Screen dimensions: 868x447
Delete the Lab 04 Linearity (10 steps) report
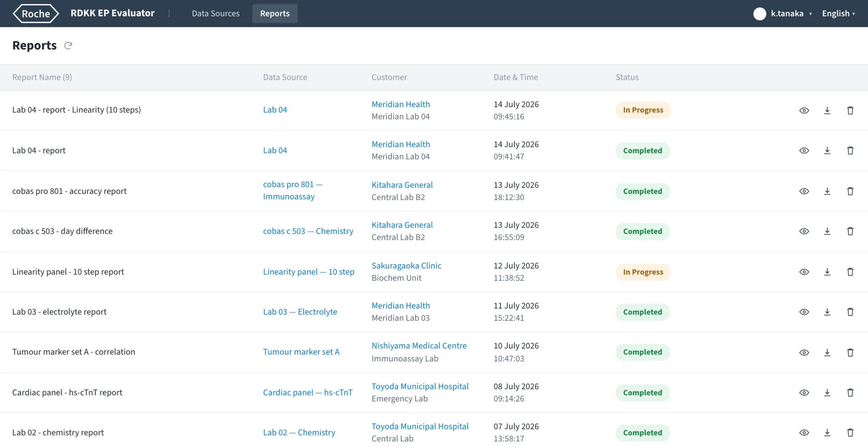[850, 111]
